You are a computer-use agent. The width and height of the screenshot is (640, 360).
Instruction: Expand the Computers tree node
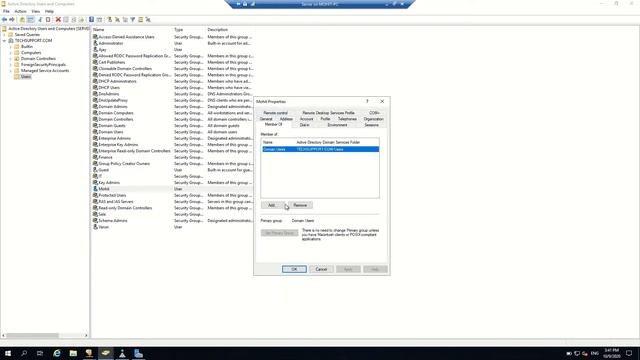[x=11, y=53]
